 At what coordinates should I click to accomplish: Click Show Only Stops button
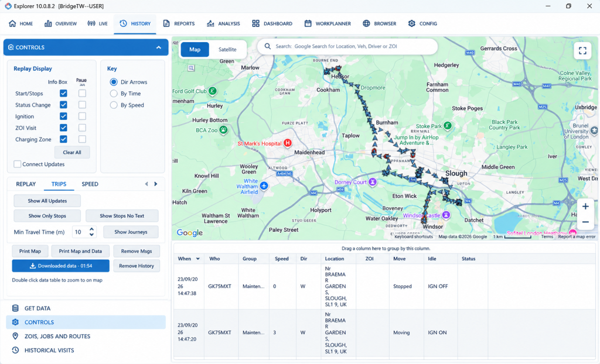47,215
